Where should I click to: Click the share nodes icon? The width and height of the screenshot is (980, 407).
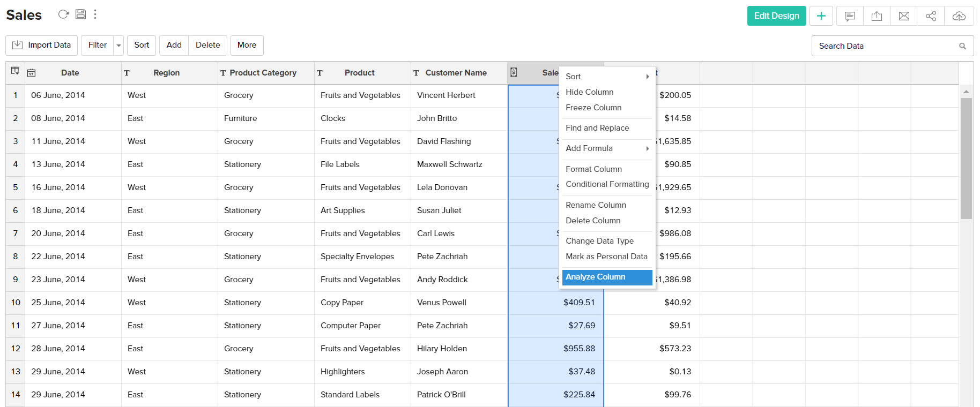click(x=931, y=16)
